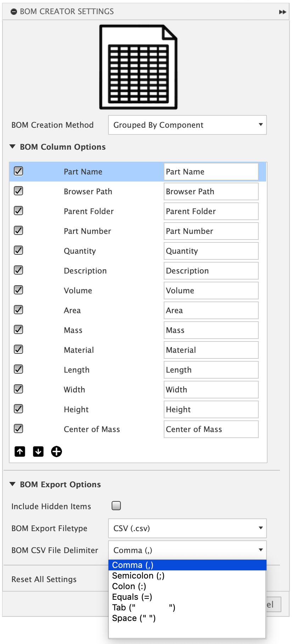Click the add column plus icon
This screenshot has height=644, width=292.
[56, 452]
